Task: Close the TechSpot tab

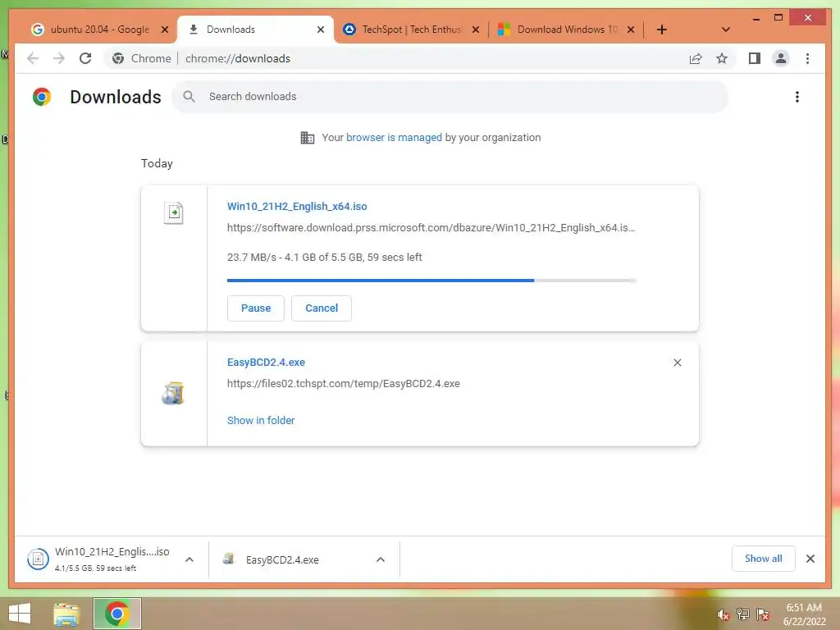Action: pyautogui.click(x=475, y=30)
